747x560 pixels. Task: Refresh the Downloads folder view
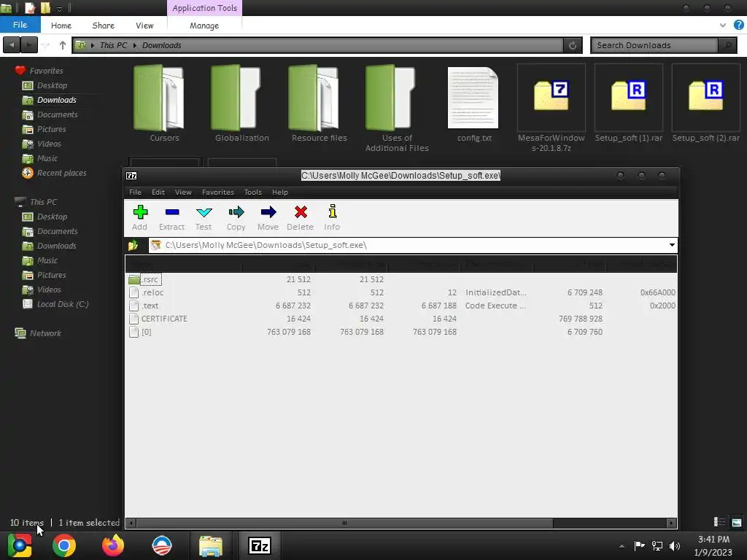pos(573,45)
